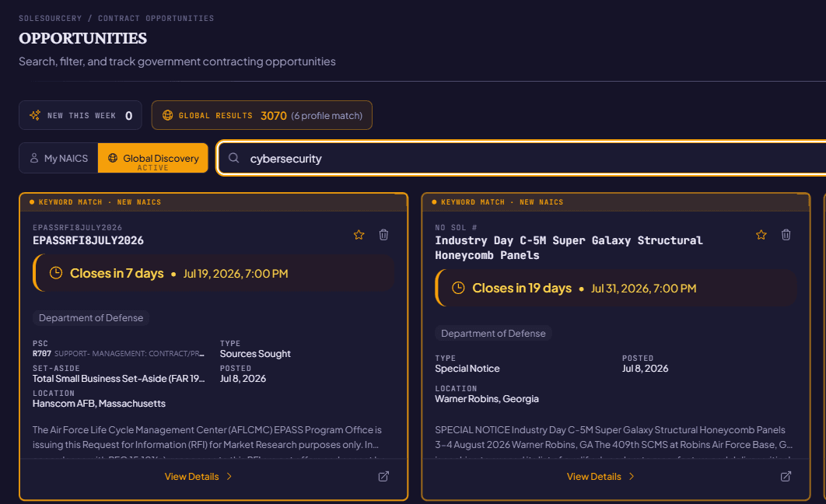Click clock icon beside Closes in 19 days

pos(458,288)
